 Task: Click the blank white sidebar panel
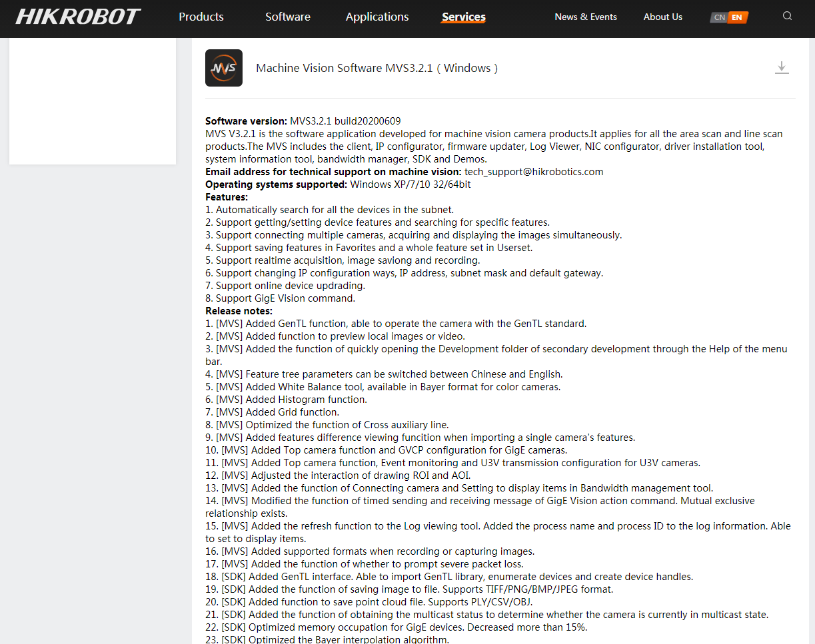93,100
